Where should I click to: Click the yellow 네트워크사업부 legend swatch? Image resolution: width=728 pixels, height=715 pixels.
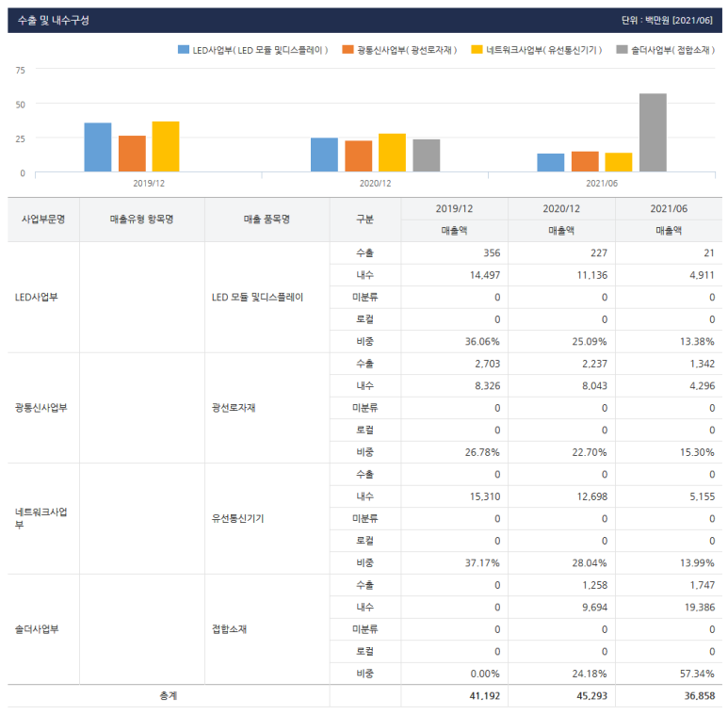477,49
